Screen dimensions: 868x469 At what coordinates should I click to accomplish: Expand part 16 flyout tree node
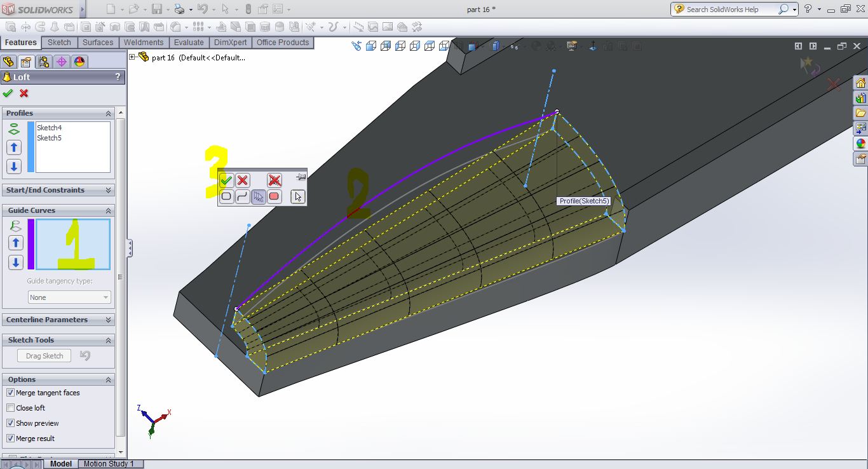132,57
